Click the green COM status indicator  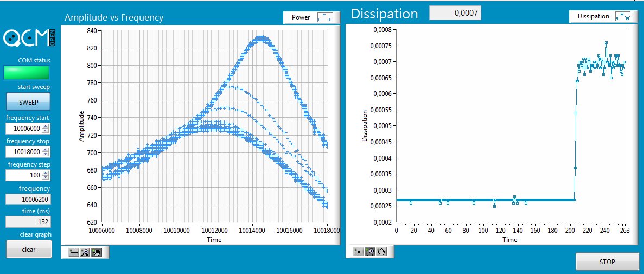pos(27,73)
